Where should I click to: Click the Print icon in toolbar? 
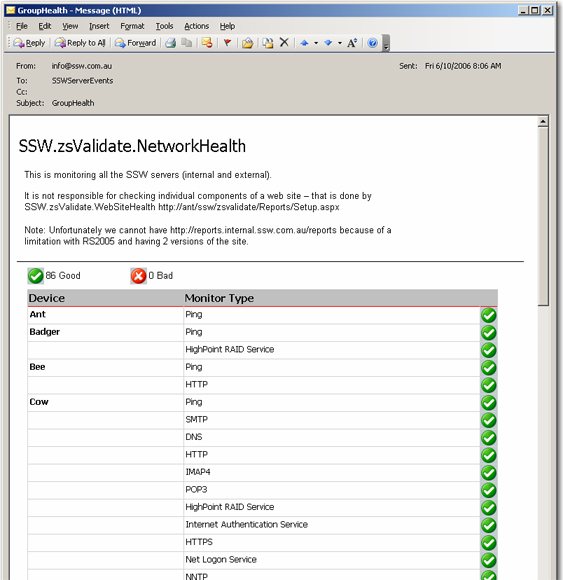click(x=171, y=43)
